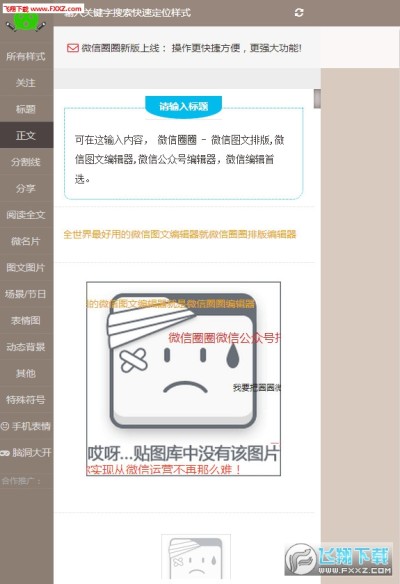Viewport: 400px width, 584px height.
Task: Switch to the 关注 category
Action: point(26,82)
